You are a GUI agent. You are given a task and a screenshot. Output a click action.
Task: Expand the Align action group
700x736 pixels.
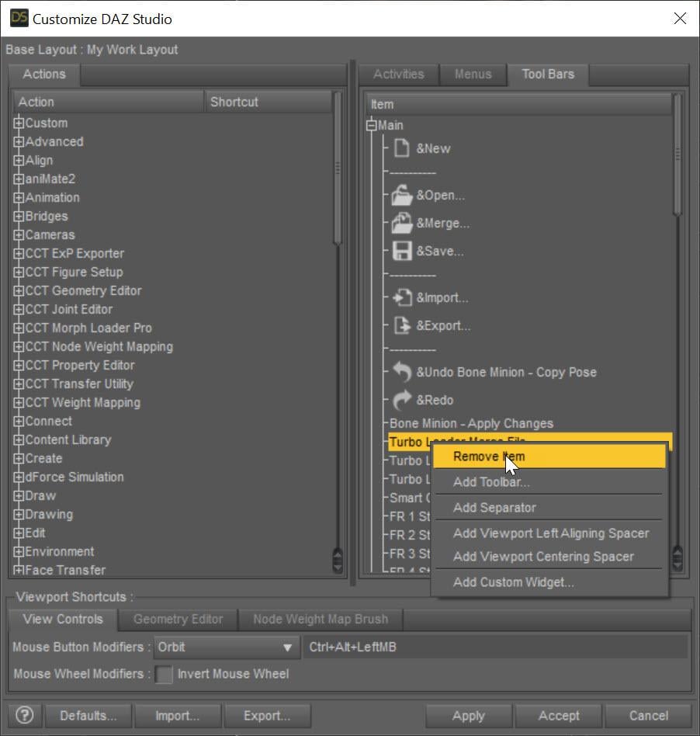point(19,160)
